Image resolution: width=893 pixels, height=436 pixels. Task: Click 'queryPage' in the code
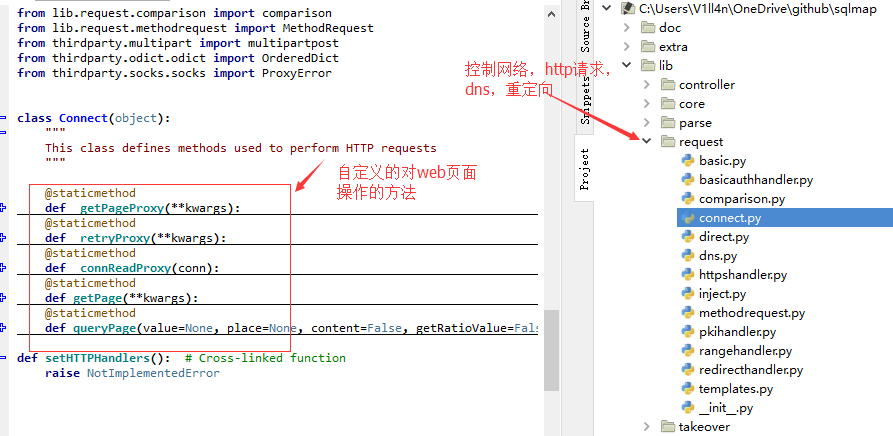tap(104, 328)
